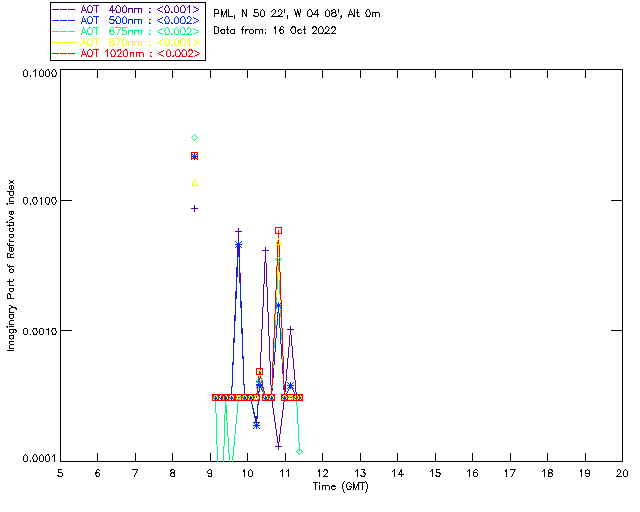Click the isolated green diamond marker above 0.0100
The image size is (640, 512).
[x=195, y=138]
